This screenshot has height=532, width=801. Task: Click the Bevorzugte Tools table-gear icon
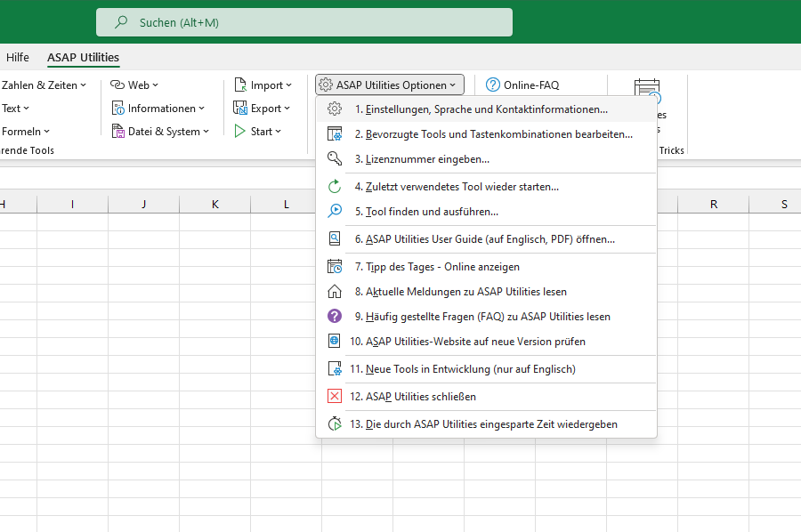point(335,133)
